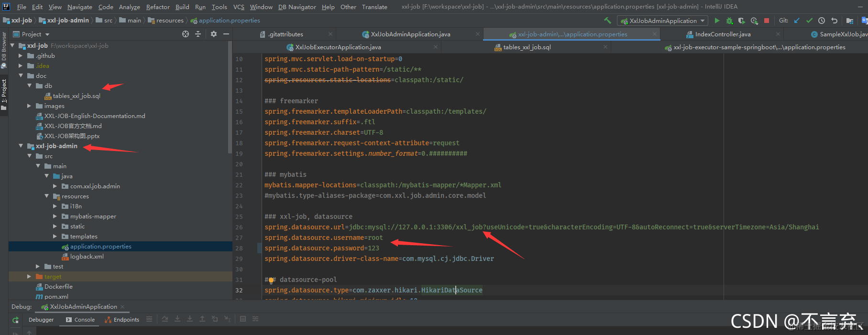Run with profiler clock icon
868x335 pixels.
click(754, 21)
